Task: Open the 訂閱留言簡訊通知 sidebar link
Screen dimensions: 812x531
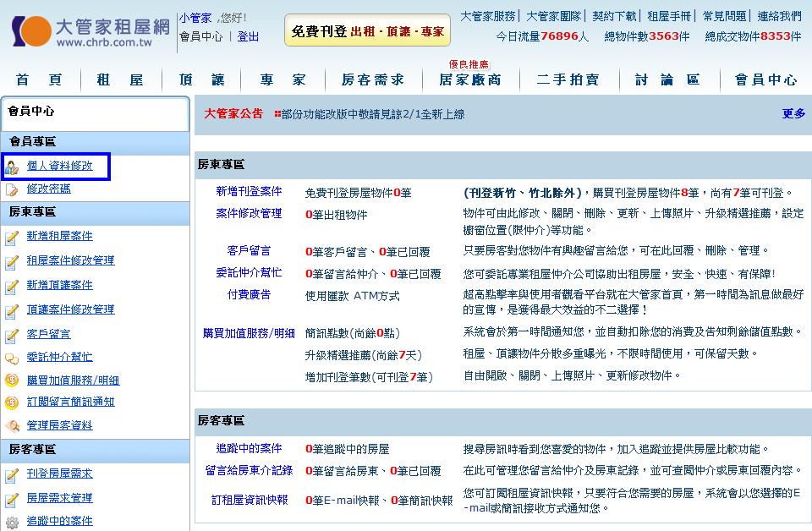Action: (70, 402)
